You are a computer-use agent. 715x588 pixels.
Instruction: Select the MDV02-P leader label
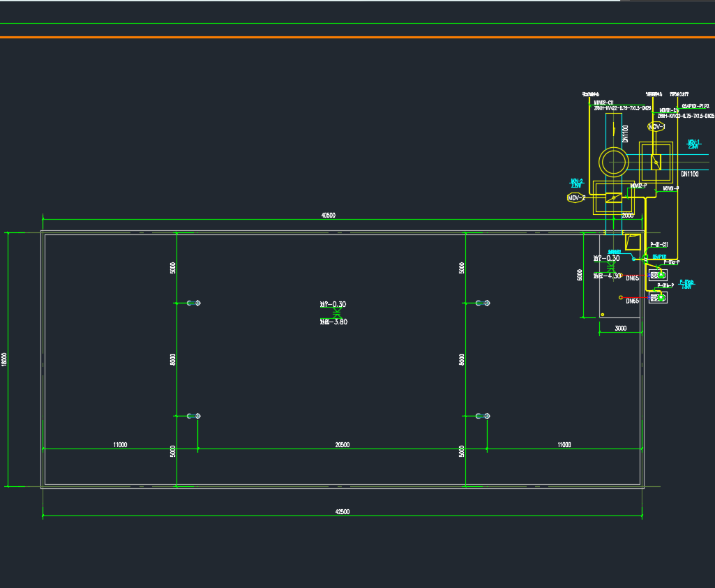(639, 186)
